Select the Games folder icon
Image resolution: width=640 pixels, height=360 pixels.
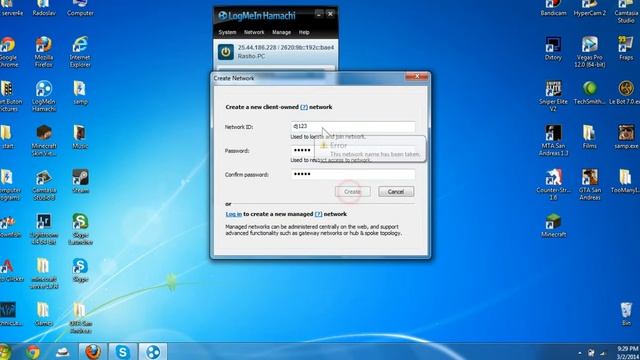point(44,314)
